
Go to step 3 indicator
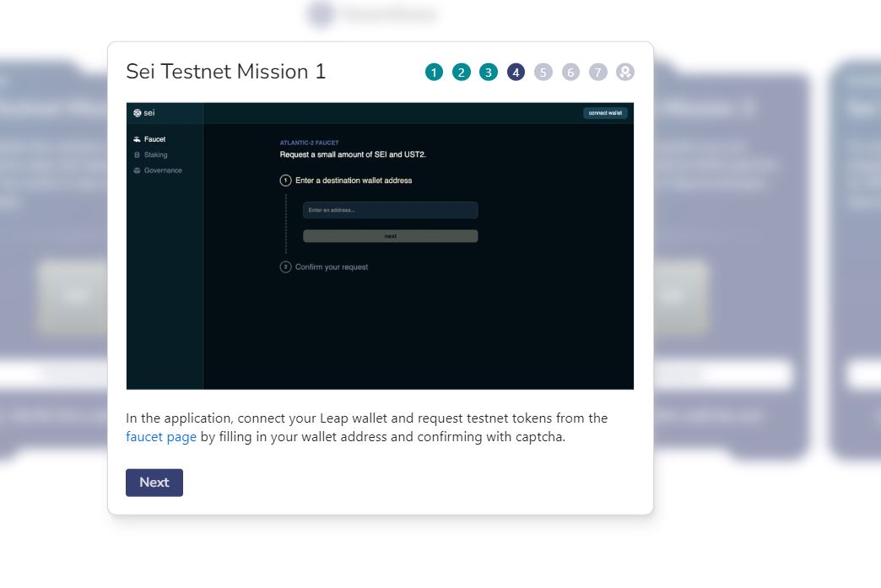[x=489, y=72]
